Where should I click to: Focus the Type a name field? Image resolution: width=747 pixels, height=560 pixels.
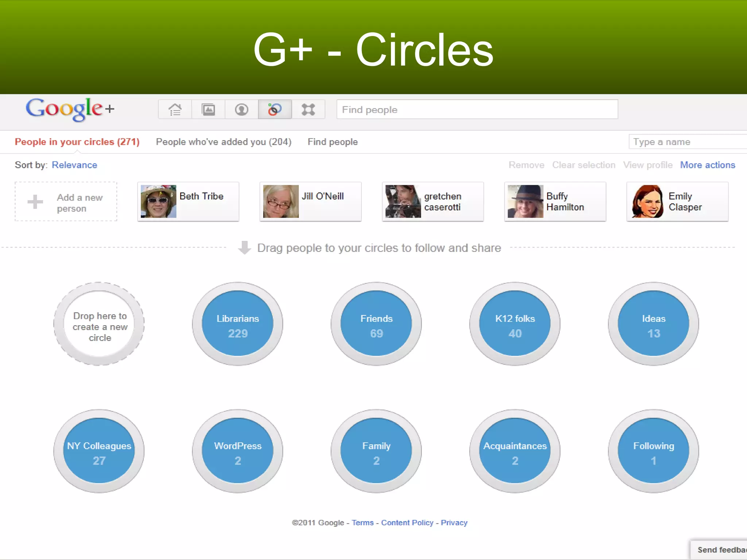(x=688, y=141)
